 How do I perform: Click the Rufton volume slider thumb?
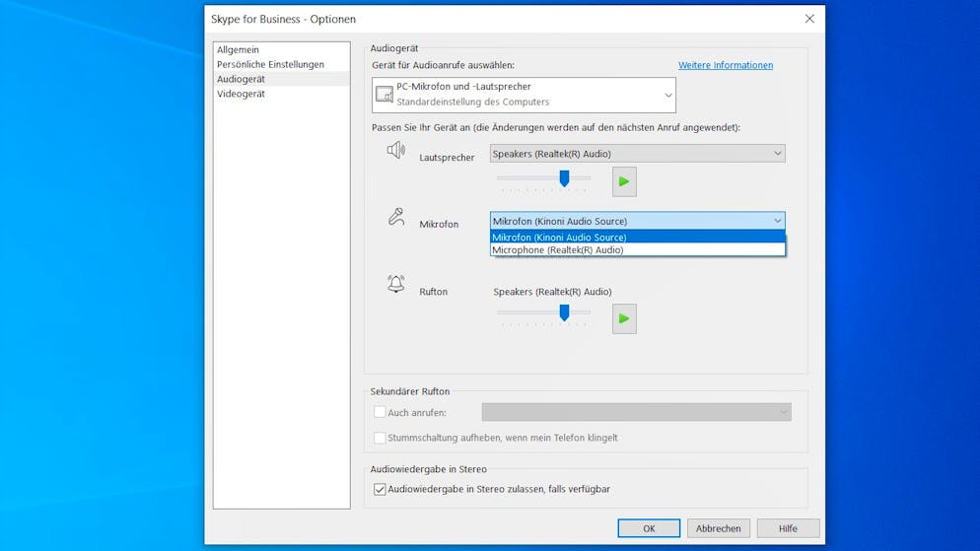coord(564,313)
